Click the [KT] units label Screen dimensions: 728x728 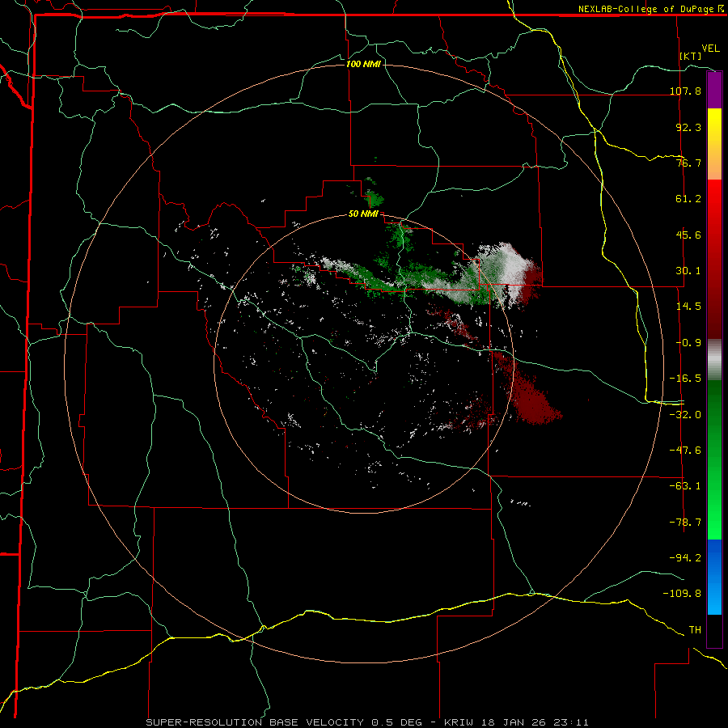point(691,56)
